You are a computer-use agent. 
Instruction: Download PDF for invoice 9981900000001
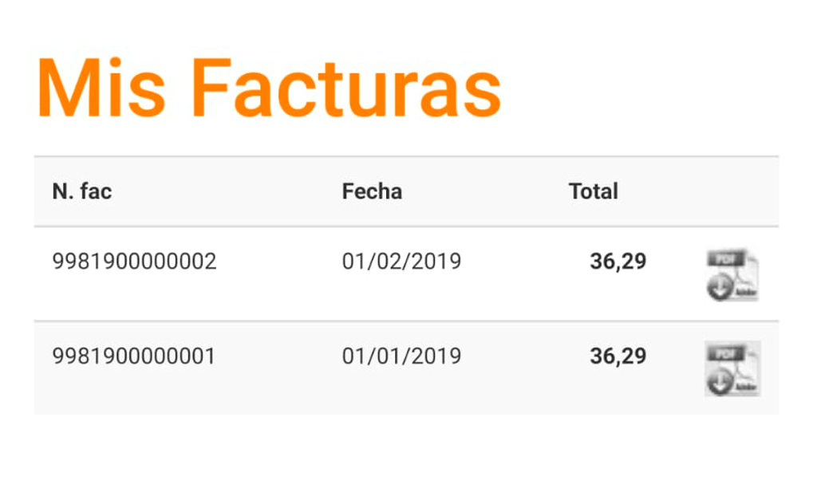point(732,368)
